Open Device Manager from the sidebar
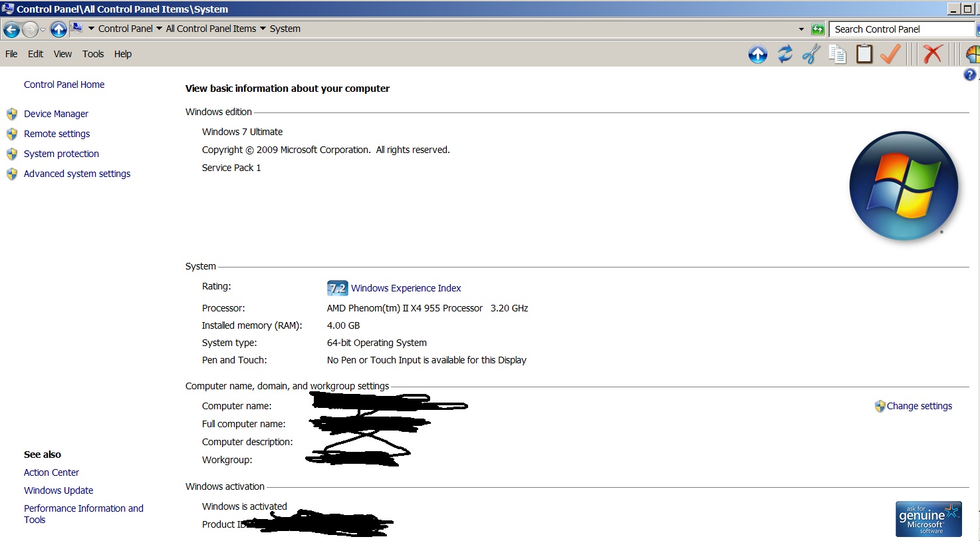Image resolution: width=980 pixels, height=541 pixels. coord(56,114)
